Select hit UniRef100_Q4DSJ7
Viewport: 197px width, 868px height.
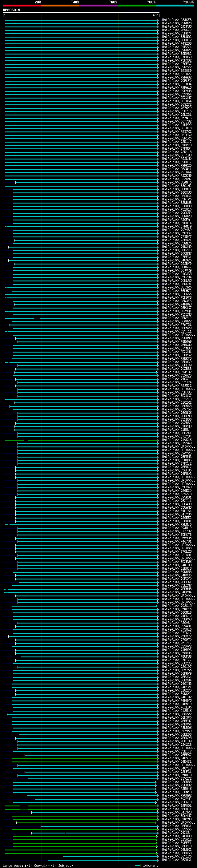pos(177,758)
